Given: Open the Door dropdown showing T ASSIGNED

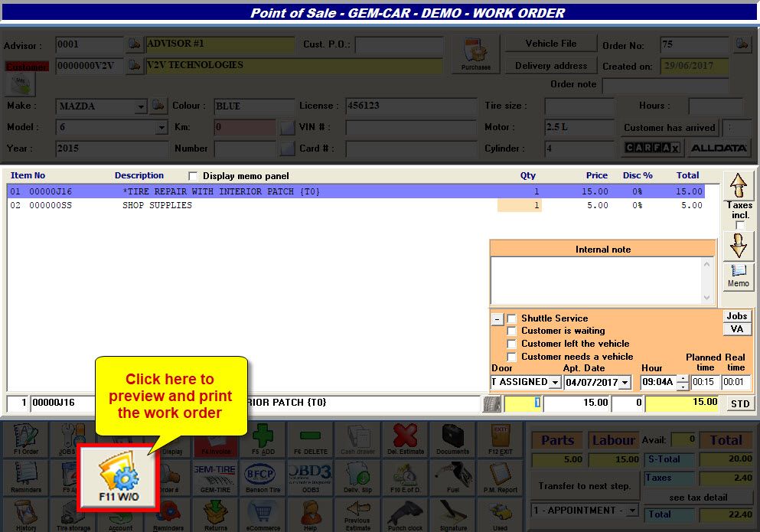Looking at the screenshot, I should point(556,383).
